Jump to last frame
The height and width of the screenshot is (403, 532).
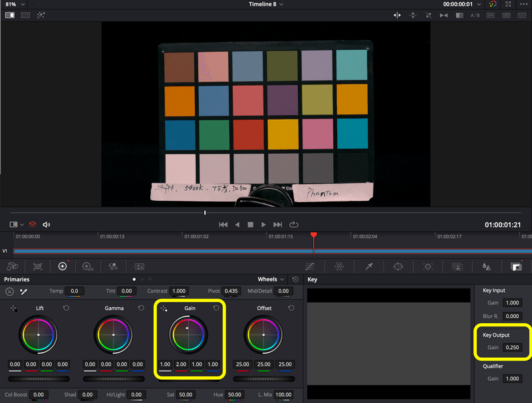(x=277, y=225)
